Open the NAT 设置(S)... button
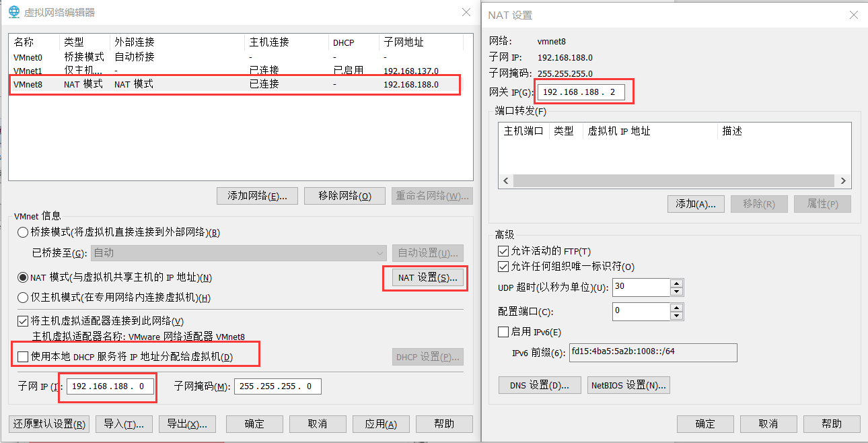The image size is (868, 443). (x=427, y=277)
